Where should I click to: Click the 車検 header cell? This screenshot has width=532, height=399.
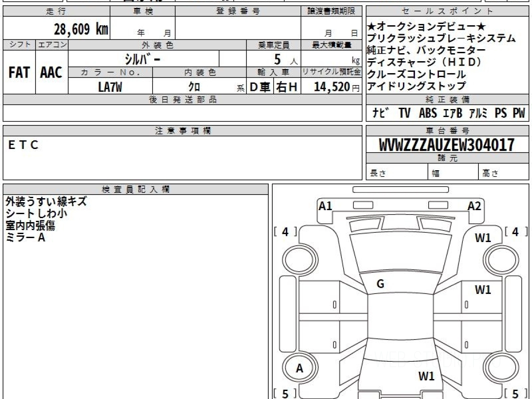click(142, 12)
